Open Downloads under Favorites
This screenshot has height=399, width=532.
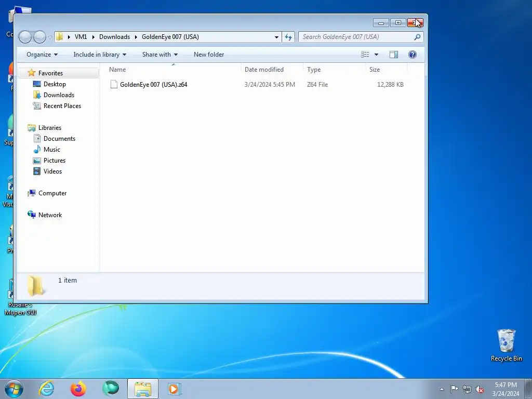(59, 95)
